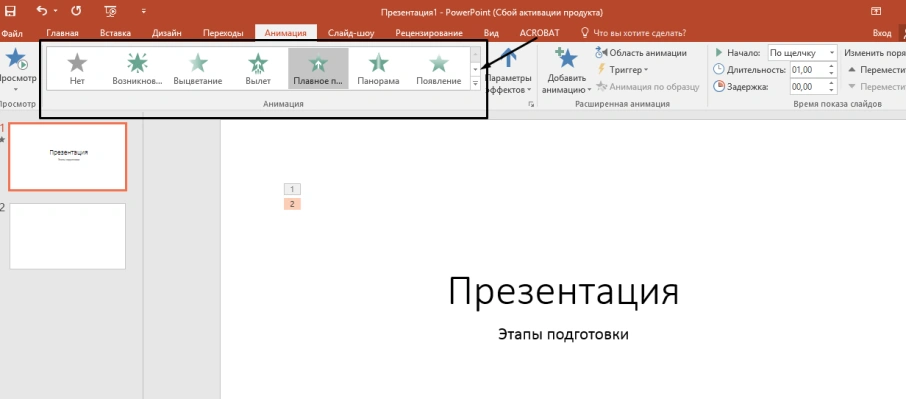Undo the last action
The width and height of the screenshot is (906, 399).
pyautogui.click(x=42, y=11)
